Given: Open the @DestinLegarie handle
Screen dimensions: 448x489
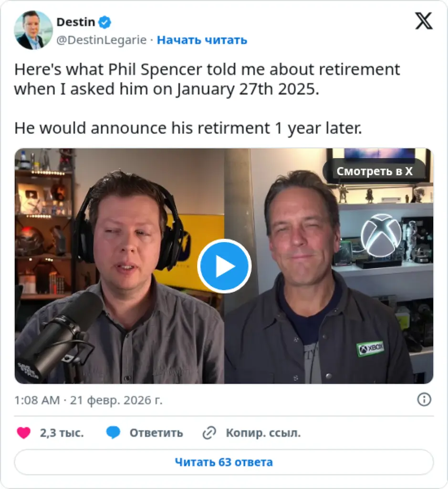Looking at the screenshot, I should tap(101, 40).
